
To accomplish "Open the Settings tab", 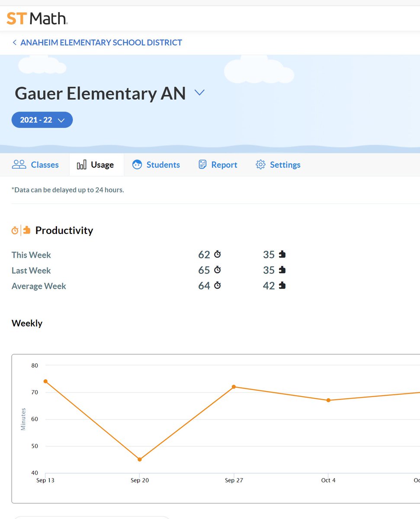I will pos(278,165).
